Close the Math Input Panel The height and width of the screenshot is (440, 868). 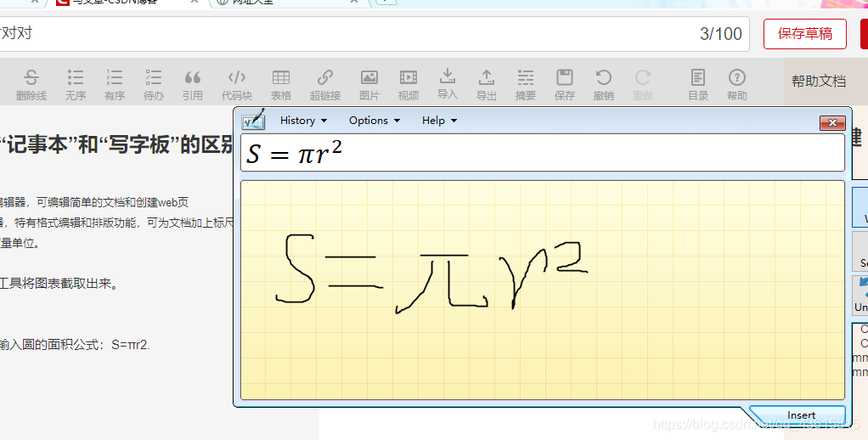tap(832, 123)
